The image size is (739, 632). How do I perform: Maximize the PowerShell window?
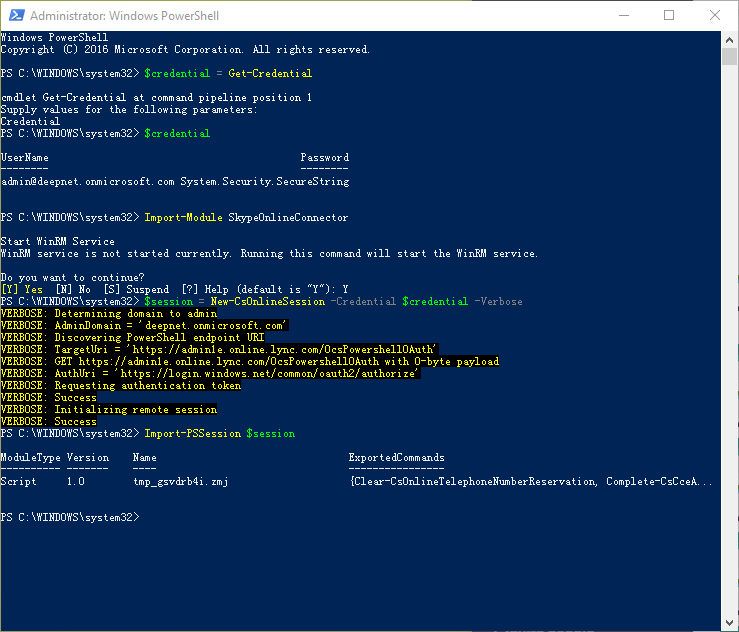click(x=669, y=16)
